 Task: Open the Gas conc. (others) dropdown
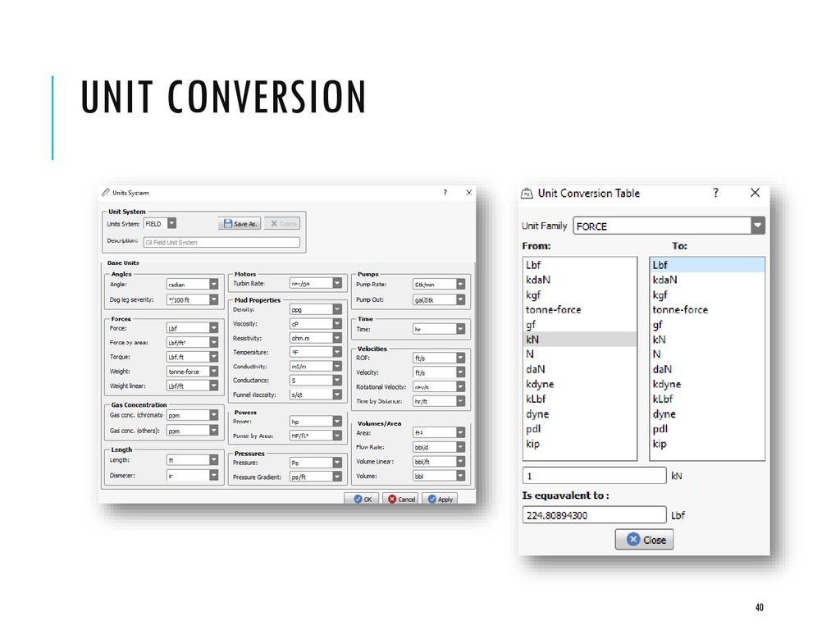214,430
